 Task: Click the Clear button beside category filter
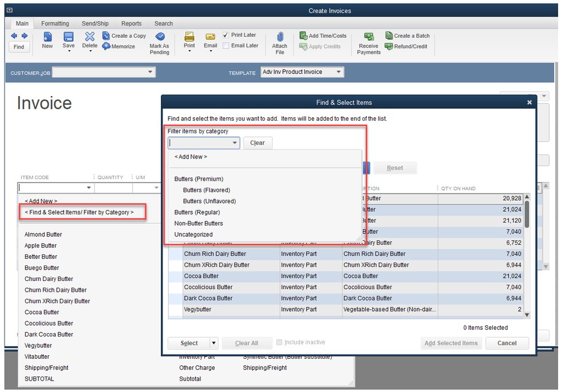tap(258, 142)
